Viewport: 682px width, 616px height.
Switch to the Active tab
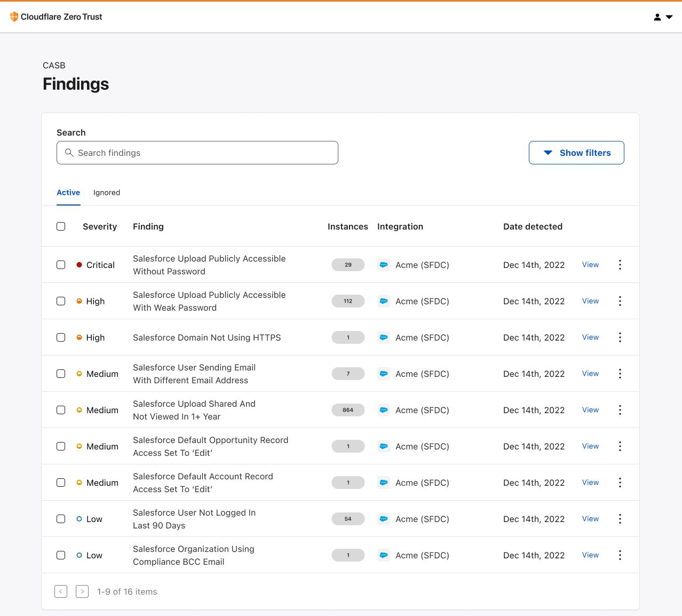point(68,193)
